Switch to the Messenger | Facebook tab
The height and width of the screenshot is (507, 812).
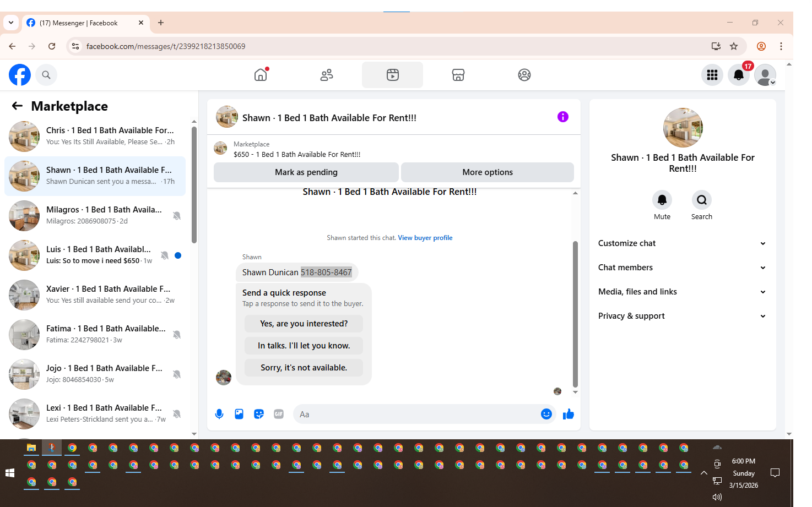tap(85, 23)
